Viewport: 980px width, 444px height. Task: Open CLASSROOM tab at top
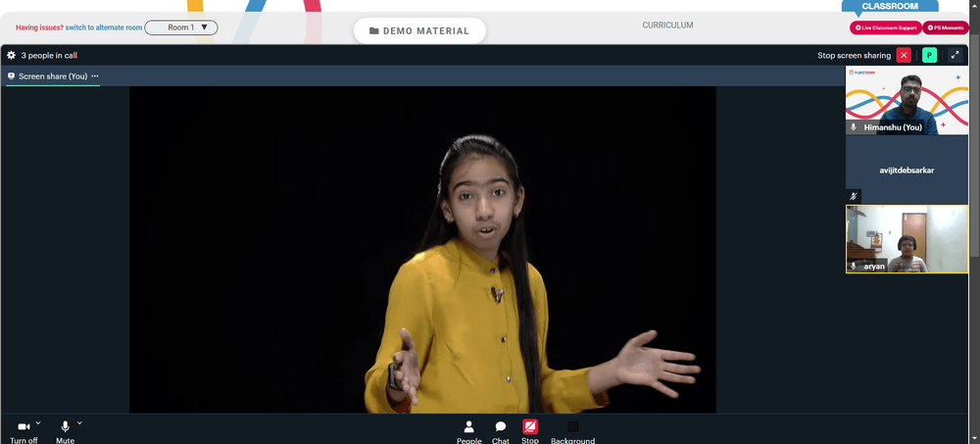point(890,6)
